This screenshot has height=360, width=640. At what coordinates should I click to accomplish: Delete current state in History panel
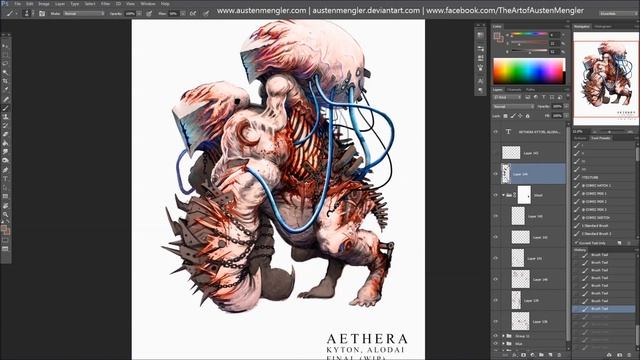[629, 355]
